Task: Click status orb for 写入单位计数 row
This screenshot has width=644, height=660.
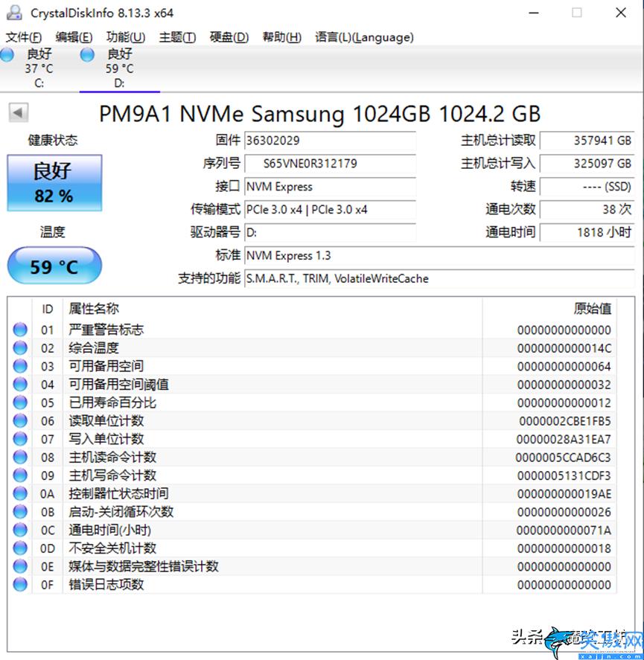Action: 20,439
